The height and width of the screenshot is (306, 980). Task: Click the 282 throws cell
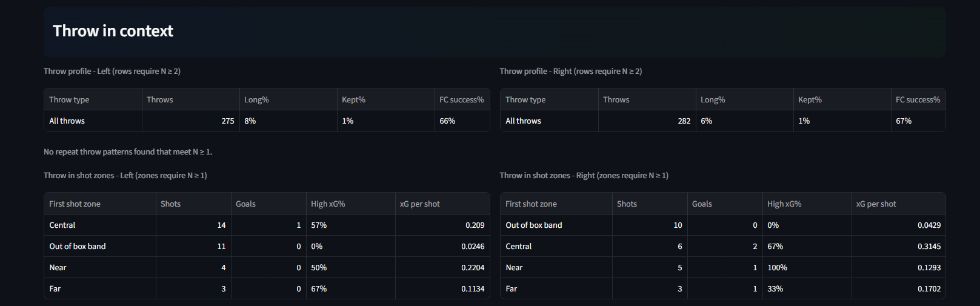pyautogui.click(x=647, y=121)
